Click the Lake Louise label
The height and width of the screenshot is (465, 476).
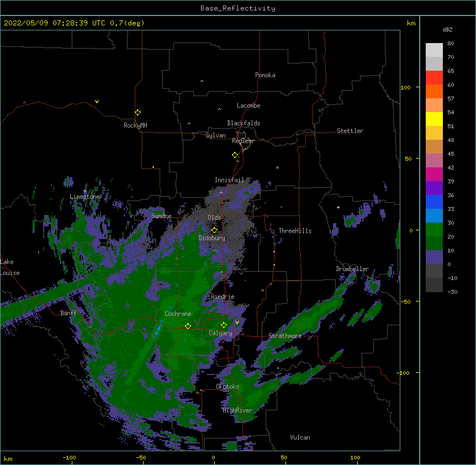tap(10, 267)
